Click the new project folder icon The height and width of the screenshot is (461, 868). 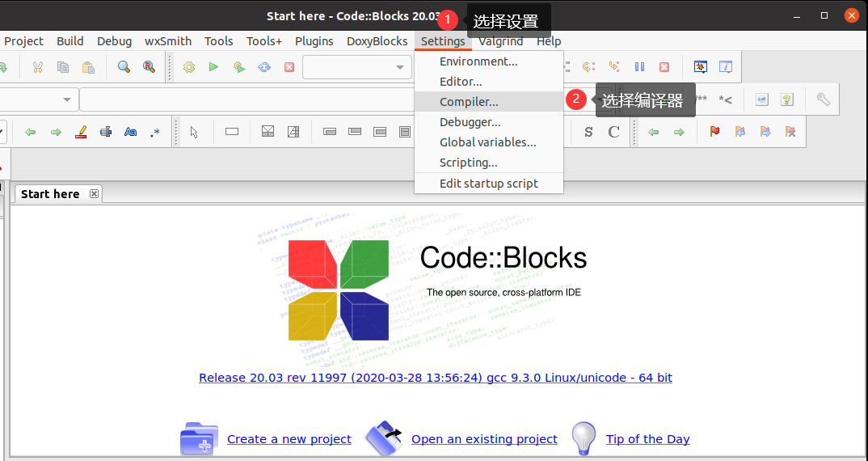199,439
